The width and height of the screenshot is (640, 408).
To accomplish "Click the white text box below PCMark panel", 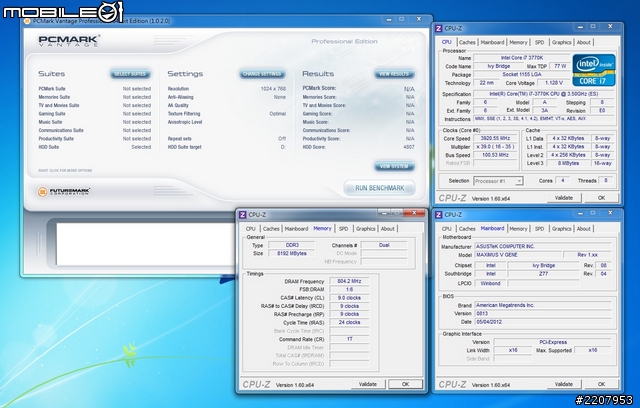I will (x=145, y=244).
